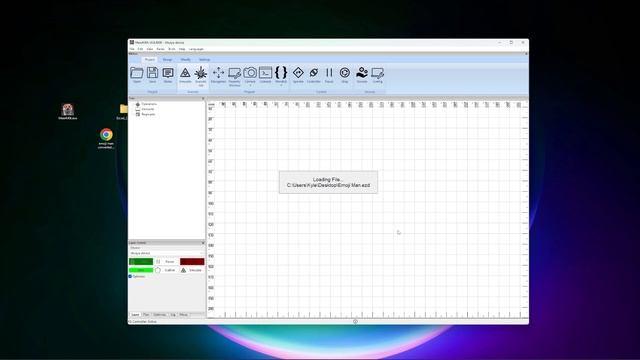Click the dark red Stop button
The width and height of the screenshot is (640, 360).
(x=192, y=262)
